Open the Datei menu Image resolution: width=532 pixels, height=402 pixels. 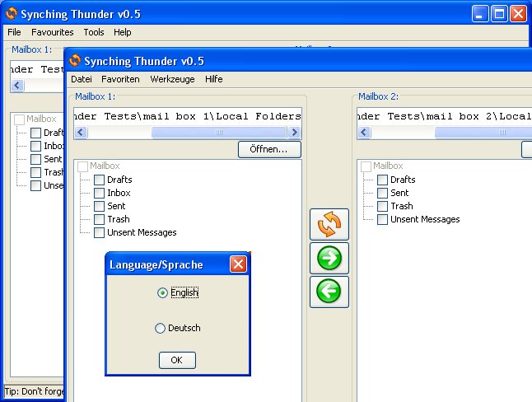(x=82, y=79)
